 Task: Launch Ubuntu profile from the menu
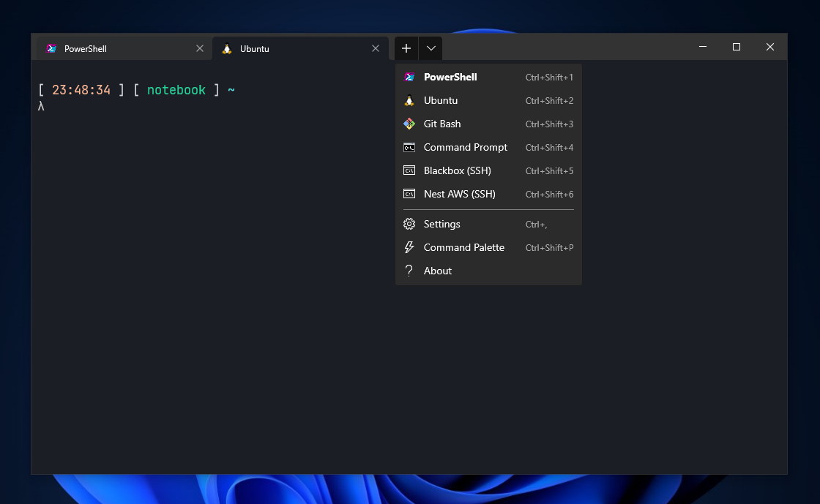488,101
